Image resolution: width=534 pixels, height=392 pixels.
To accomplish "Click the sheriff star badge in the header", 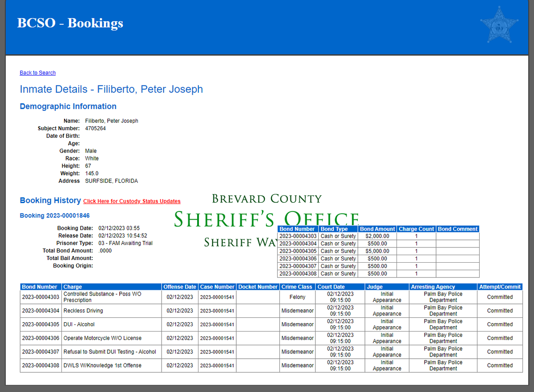I will click(499, 24).
